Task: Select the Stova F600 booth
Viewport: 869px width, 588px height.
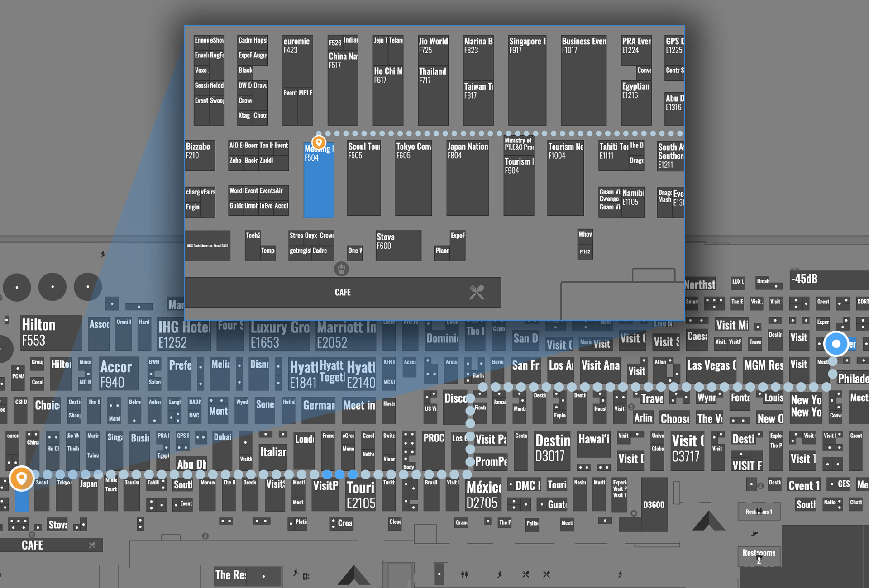Action: (398, 246)
